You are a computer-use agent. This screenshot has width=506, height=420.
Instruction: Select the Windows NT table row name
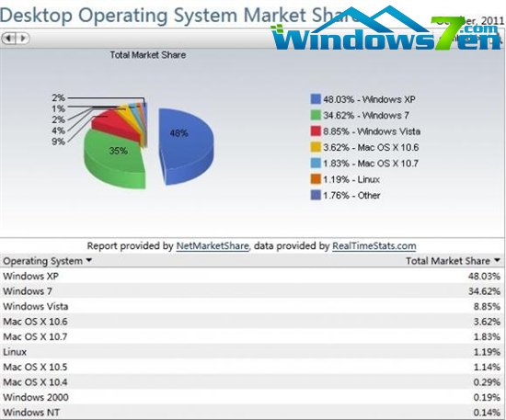coord(31,413)
